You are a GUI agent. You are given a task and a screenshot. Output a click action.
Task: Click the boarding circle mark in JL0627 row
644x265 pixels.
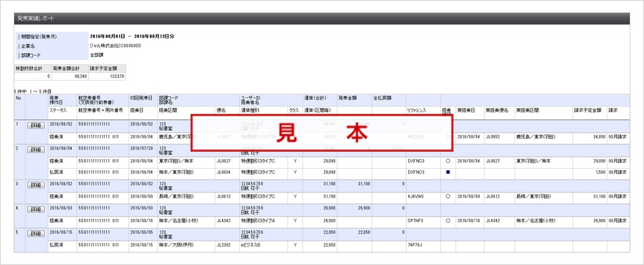point(447,161)
